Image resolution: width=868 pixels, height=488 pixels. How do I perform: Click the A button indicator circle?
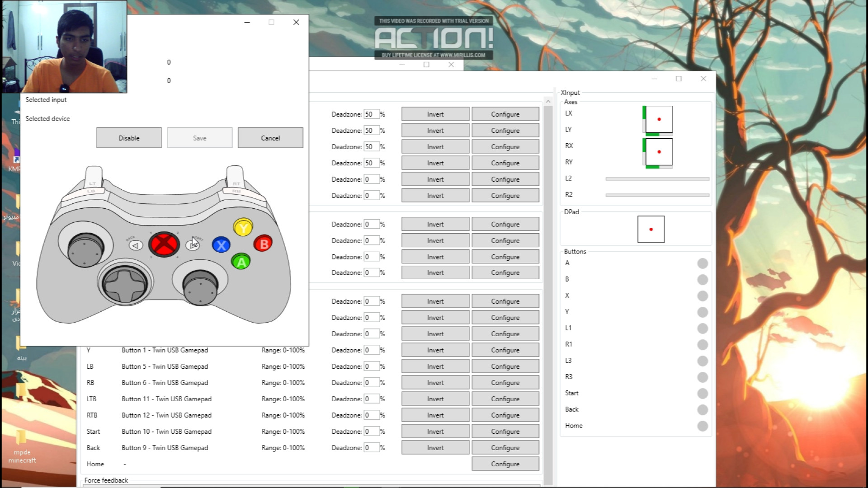702,263
